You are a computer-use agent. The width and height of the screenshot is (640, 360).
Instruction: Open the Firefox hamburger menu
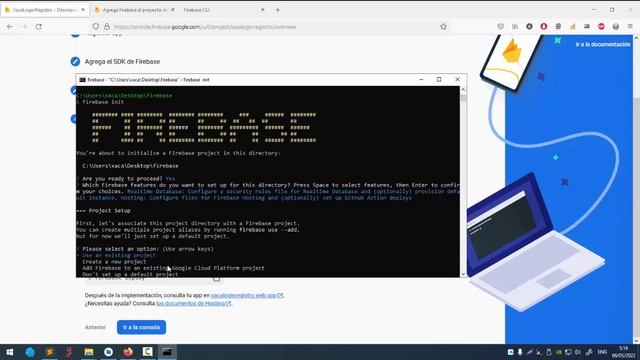pyautogui.click(x=630, y=27)
